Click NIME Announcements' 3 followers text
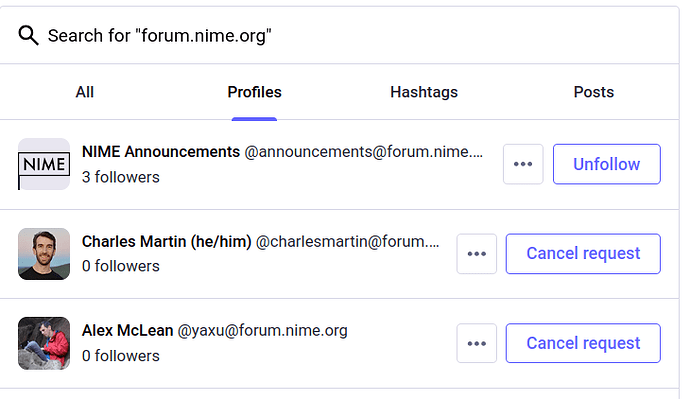The width and height of the screenshot is (690, 399). click(121, 177)
